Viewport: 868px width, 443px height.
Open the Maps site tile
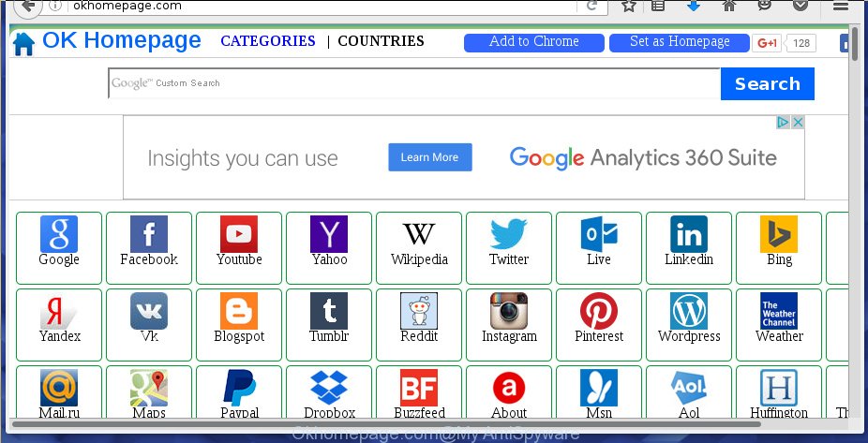[149, 391]
